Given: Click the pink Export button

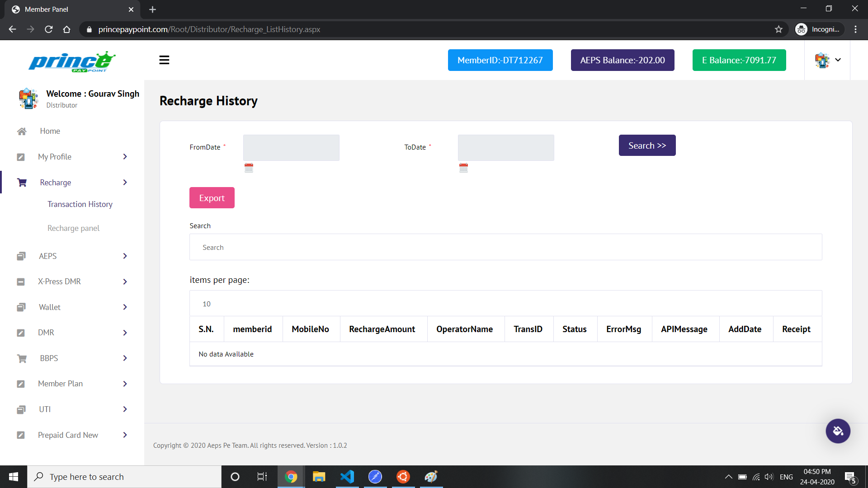Looking at the screenshot, I should pyautogui.click(x=212, y=198).
